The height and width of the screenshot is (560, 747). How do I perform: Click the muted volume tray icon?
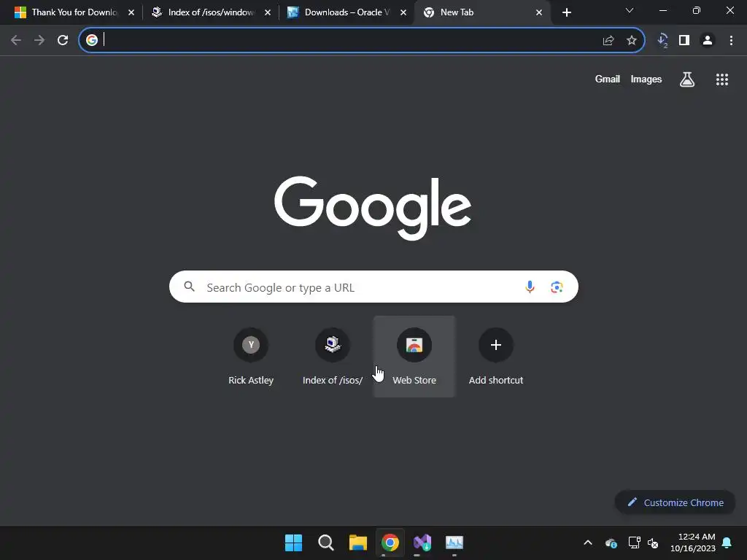pos(653,542)
